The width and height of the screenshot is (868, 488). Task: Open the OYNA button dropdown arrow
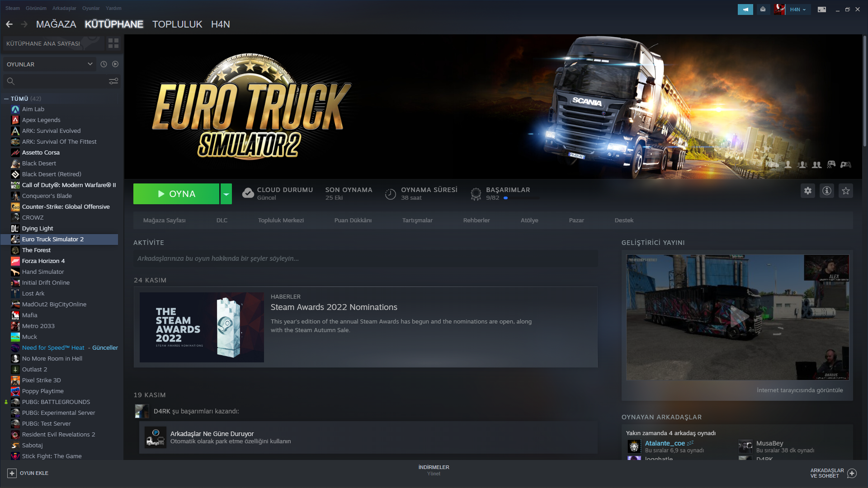coord(226,194)
